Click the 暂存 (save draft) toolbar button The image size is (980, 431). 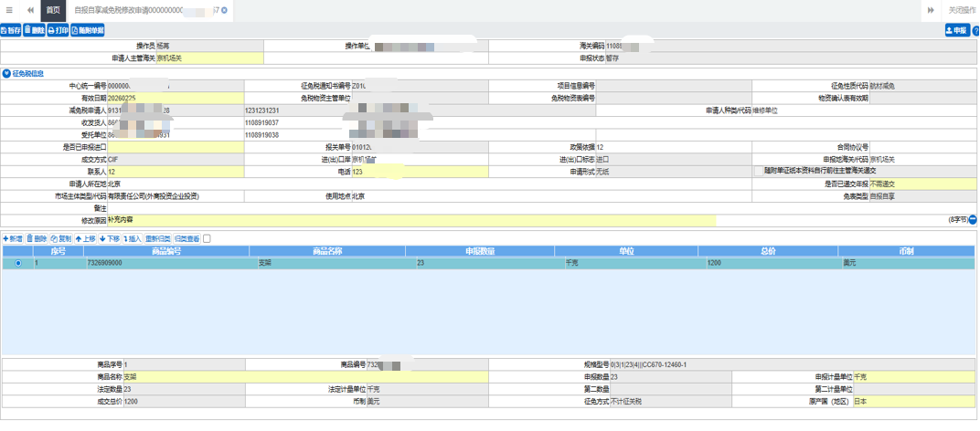11,30
